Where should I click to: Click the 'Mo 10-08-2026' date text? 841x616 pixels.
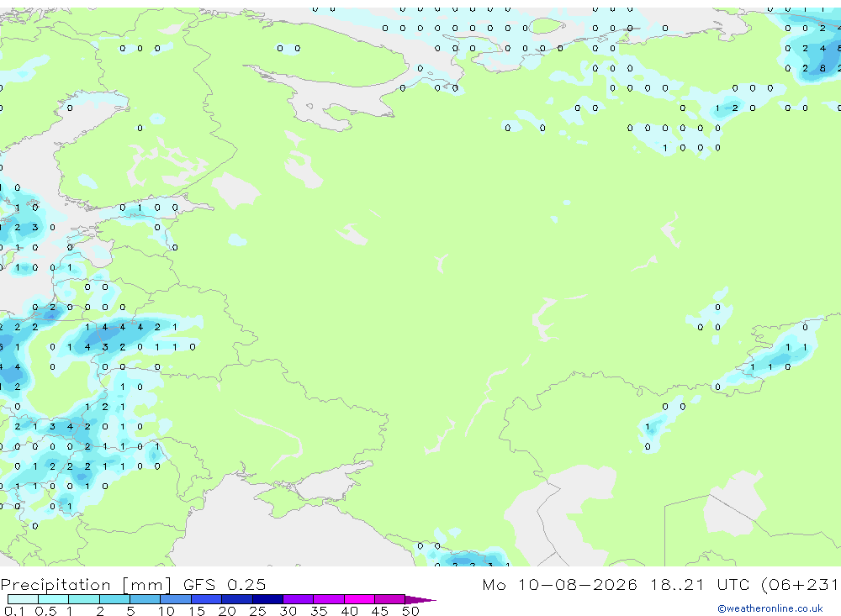point(559,584)
